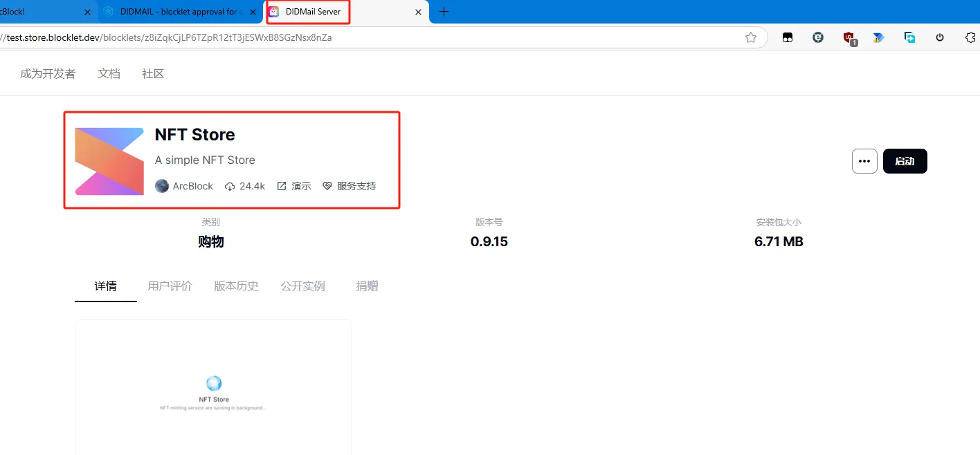Open the 社区 nav link
Image resolution: width=980 pixels, height=455 pixels.
[x=153, y=74]
